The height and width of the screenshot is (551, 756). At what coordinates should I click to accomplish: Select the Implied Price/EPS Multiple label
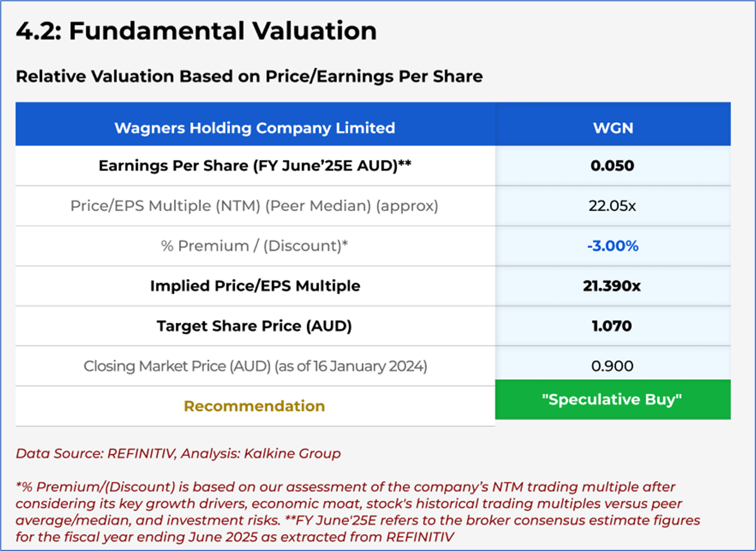[x=254, y=286]
